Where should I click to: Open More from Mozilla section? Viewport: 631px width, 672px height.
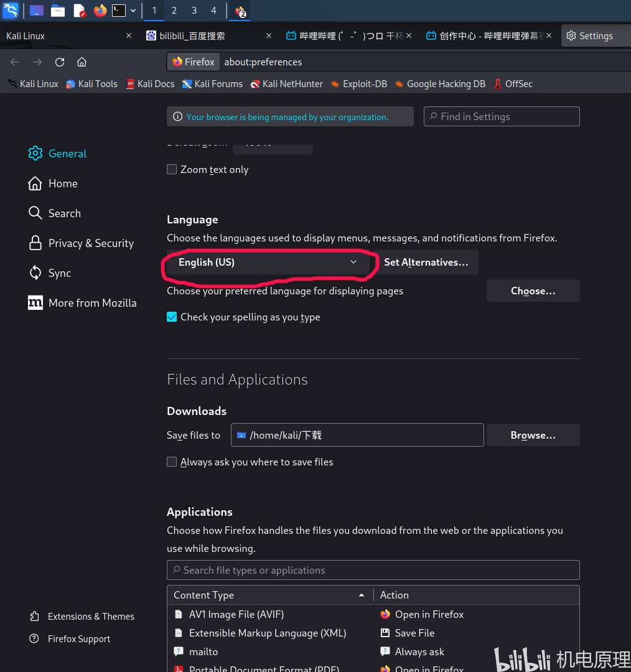pyautogui.click(x=82, y=303)
